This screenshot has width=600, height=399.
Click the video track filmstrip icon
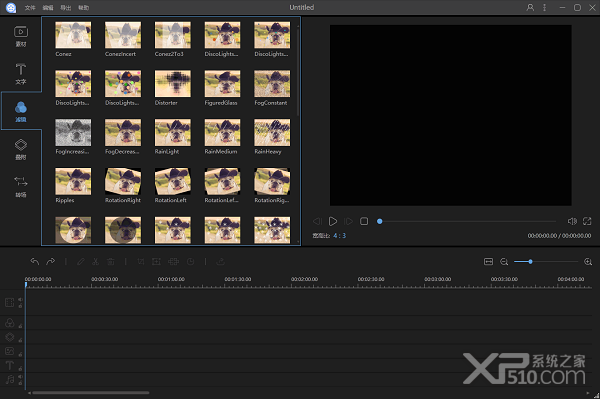click(x=10, y=303)
